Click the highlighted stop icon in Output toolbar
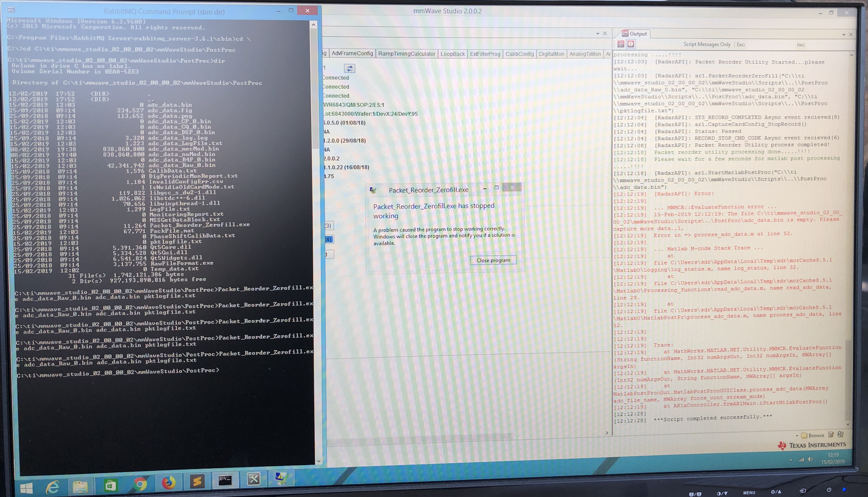Screen dimensions: 868x497 (x=631, y=44)
